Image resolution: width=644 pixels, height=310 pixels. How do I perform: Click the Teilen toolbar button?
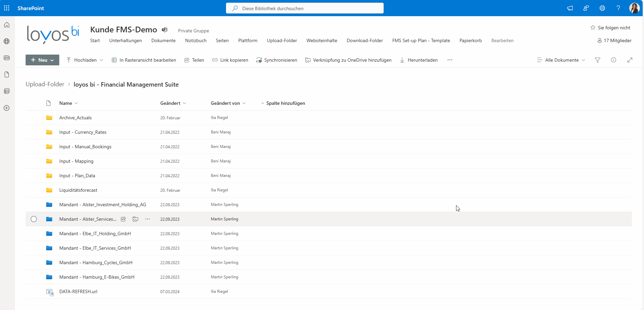point(194,60)
